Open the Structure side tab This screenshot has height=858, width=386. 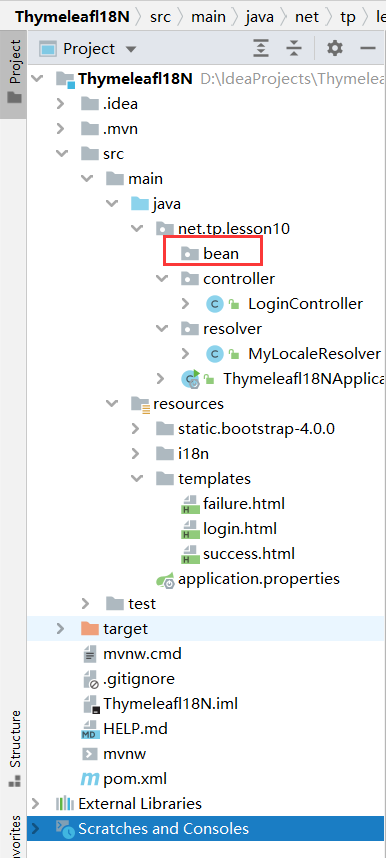point(14,749)
